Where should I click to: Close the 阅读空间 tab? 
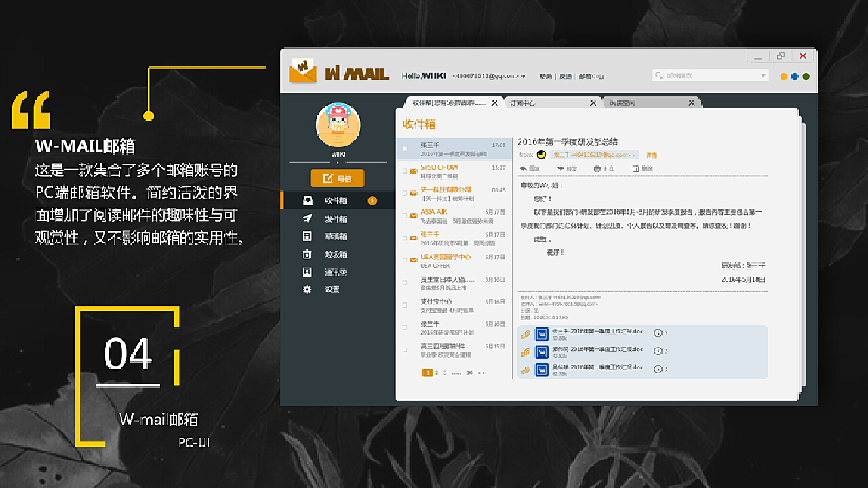coord(692,103)
